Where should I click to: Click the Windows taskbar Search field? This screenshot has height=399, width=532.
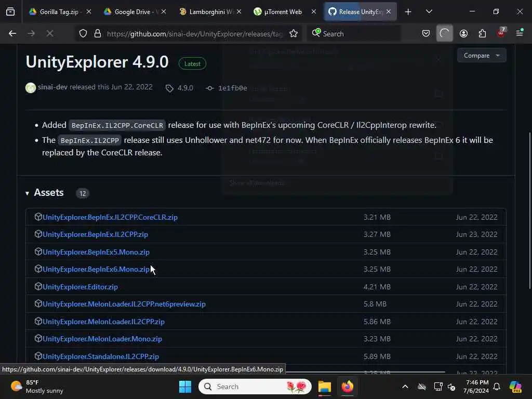pyautogui.click(x=255, y=387)
